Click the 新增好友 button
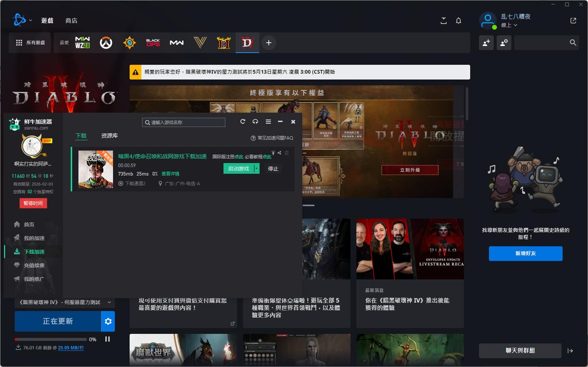The image size is (588, 367). [x=526, y=253]
